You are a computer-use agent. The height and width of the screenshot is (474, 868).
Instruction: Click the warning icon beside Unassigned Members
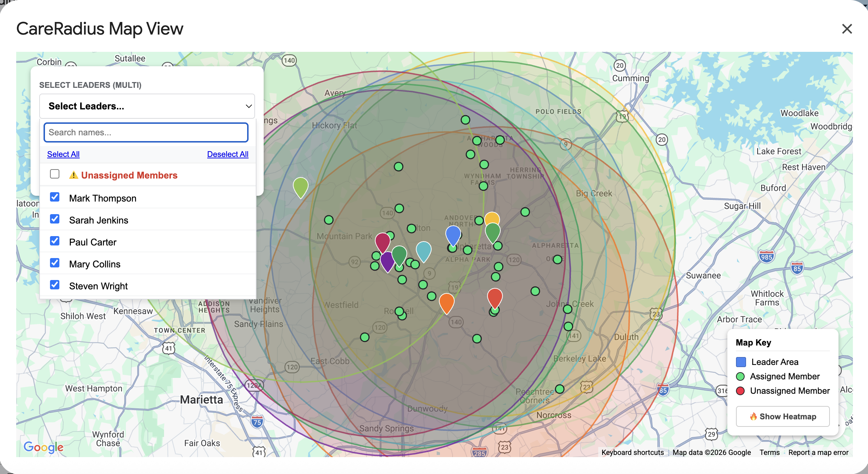[73, 175]
